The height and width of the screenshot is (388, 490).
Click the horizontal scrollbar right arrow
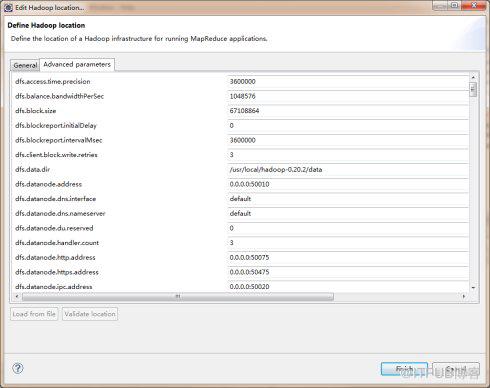tap(464, 296)
